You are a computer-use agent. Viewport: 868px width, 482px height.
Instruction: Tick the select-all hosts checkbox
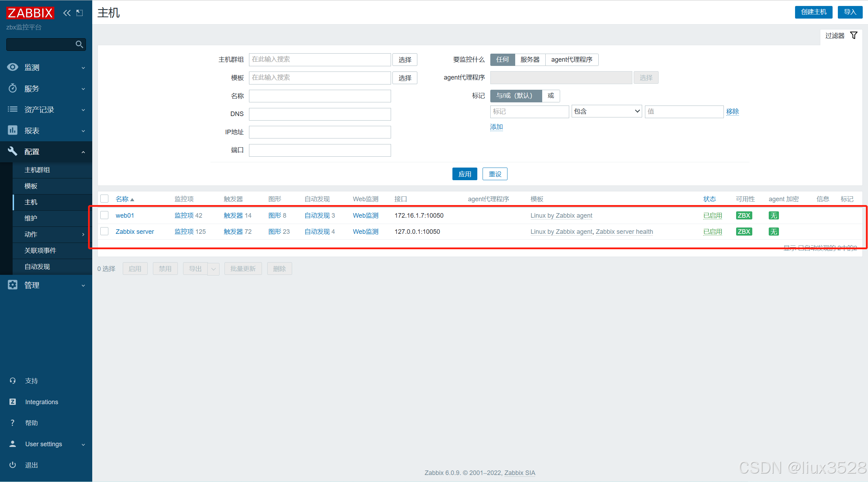click(105, 199)
